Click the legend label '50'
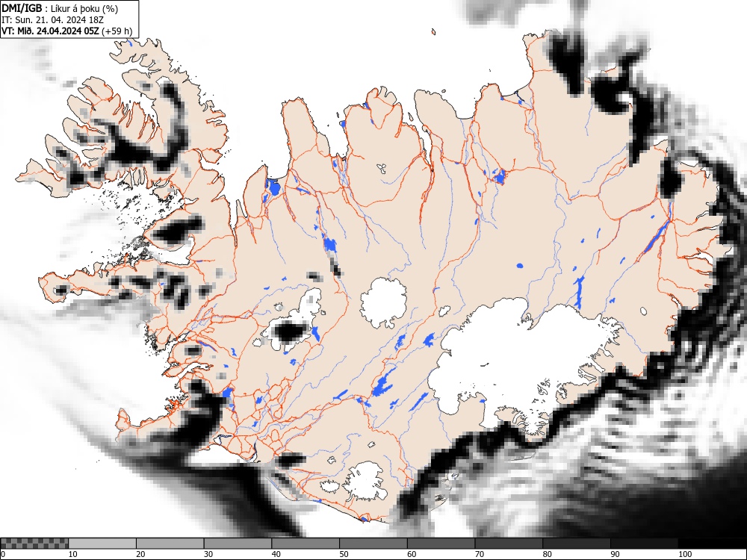 (x=344, y=554)
